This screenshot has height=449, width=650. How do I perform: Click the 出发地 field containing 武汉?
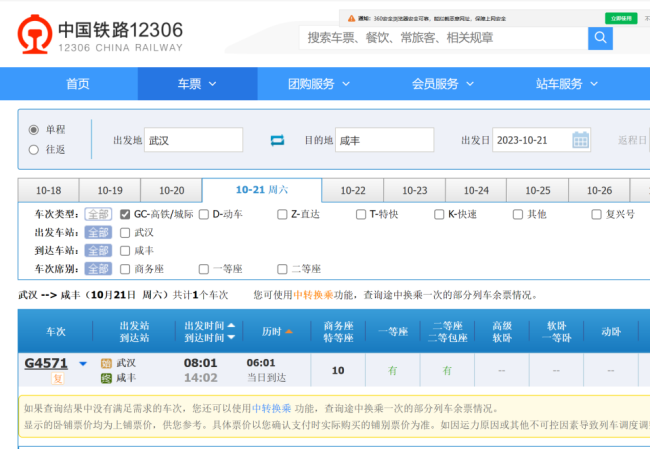point(193,140)
